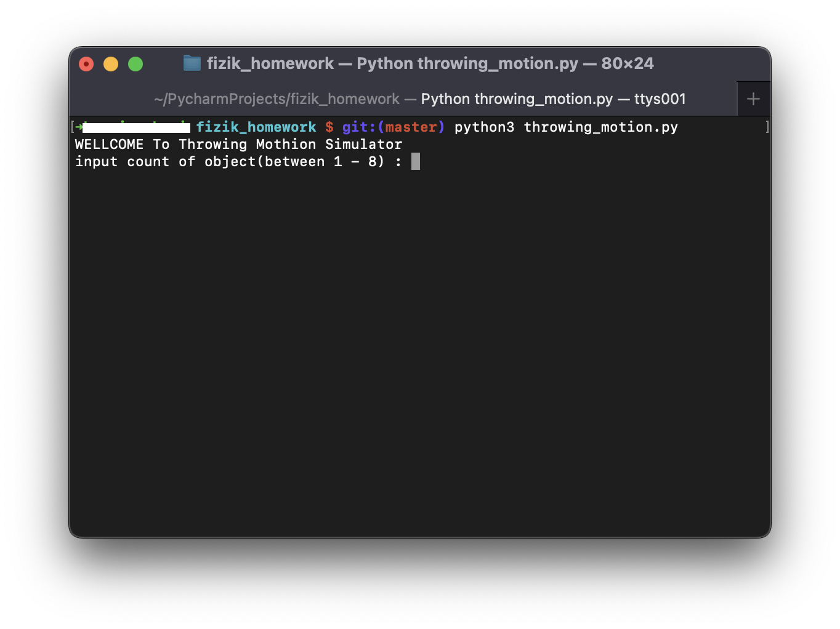Select the ttys001 terminal tab
This screenshot has width=840, height=629.
660,98
